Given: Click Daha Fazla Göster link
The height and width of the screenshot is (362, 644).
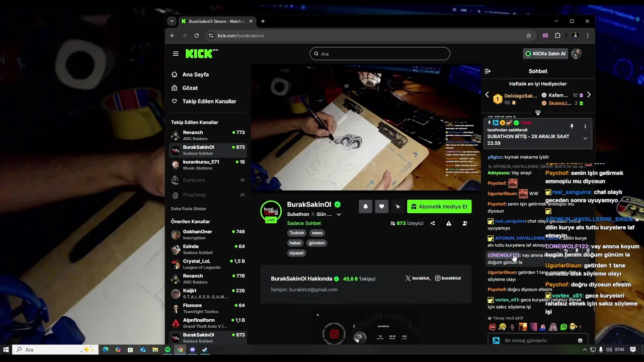Looking at the screenshot, I should pyautogui.click(x=189, y=209).
